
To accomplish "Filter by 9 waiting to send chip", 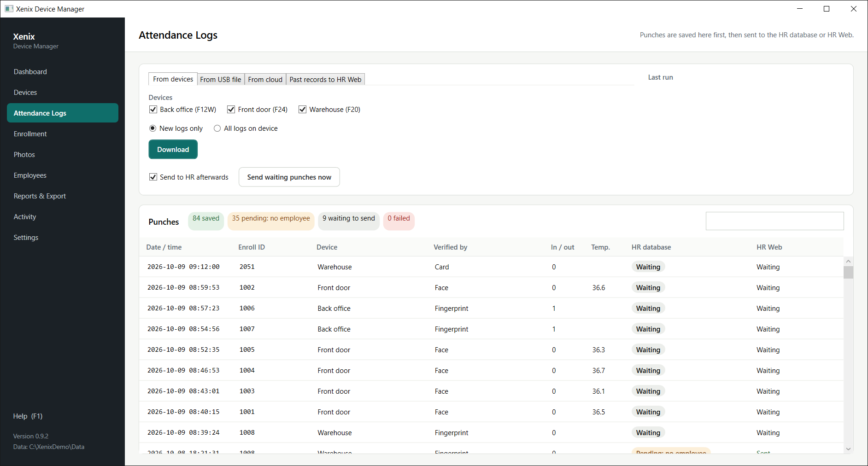I will [349, 221].
